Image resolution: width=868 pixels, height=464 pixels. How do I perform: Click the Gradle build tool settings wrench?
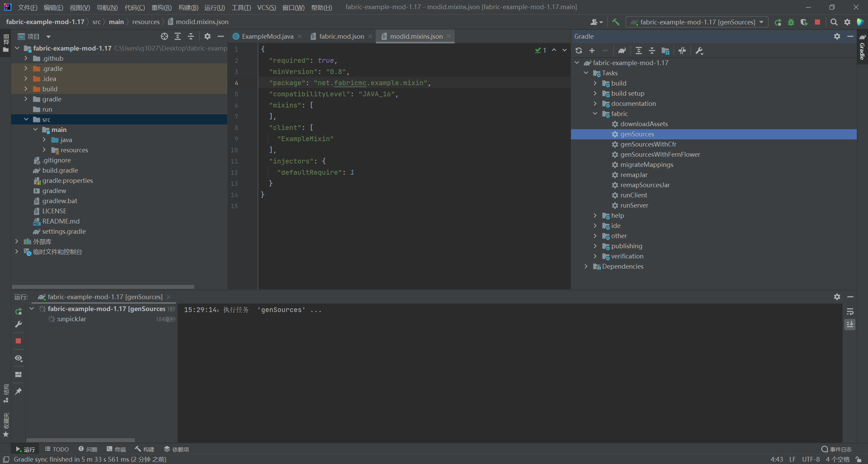699,51
